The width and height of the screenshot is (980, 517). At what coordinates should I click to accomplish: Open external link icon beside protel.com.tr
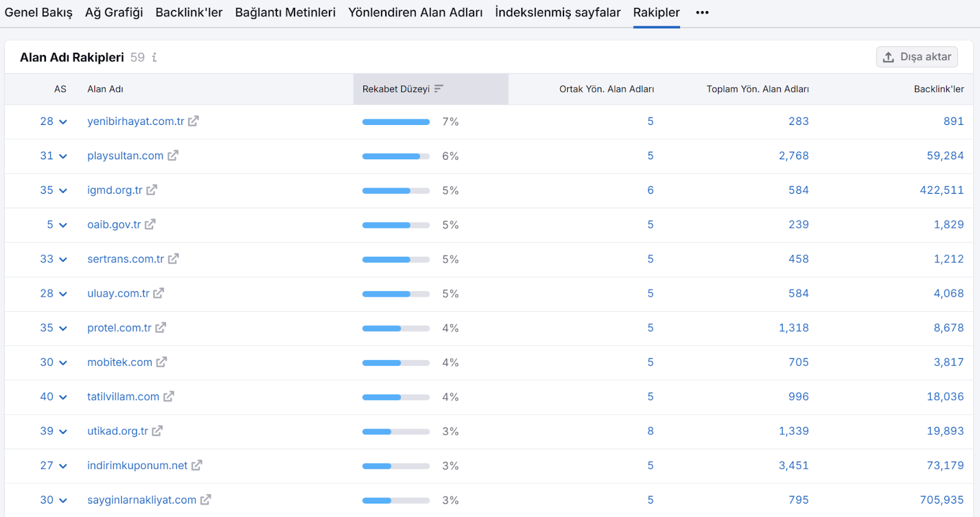(x=160, y=328)
